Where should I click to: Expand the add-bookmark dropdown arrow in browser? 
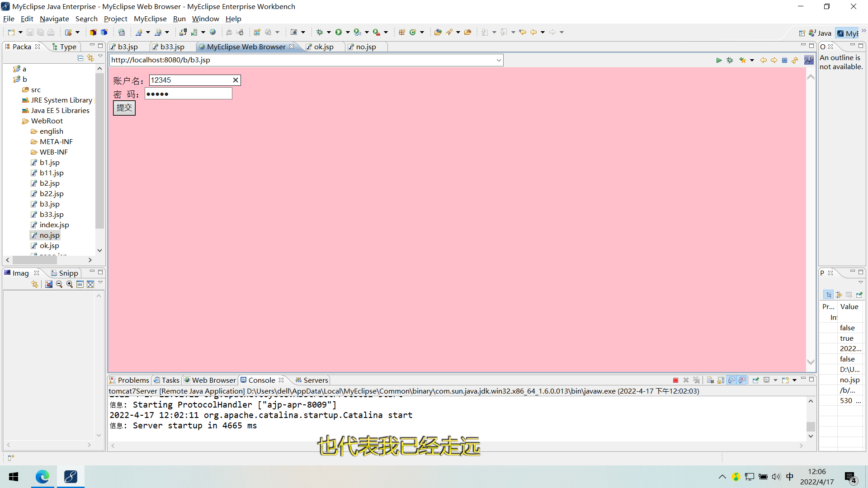coord(752,60)
